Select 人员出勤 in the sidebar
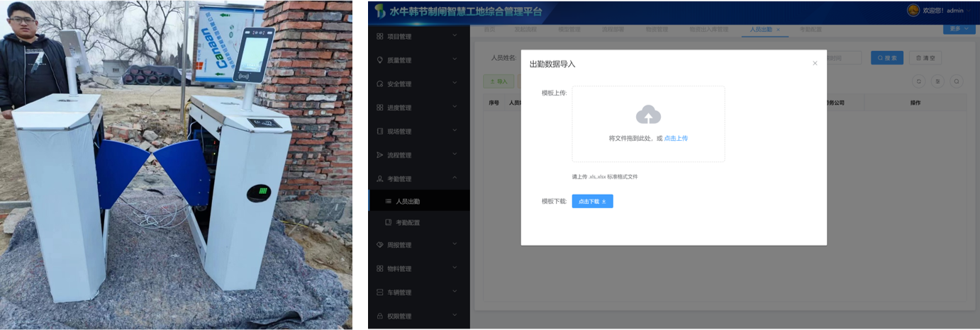The height and width of the screenshot is (330, 980). (408, 202)
